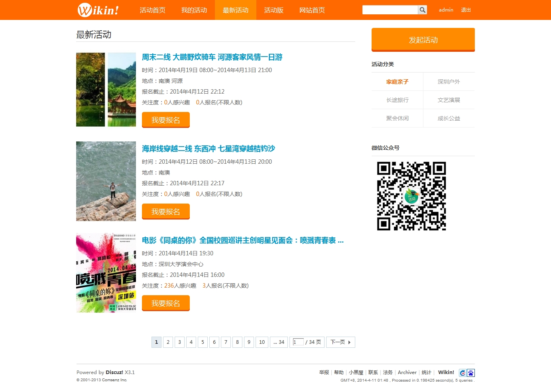Click the 小黑屋 footer link

(x=356, y=372)
